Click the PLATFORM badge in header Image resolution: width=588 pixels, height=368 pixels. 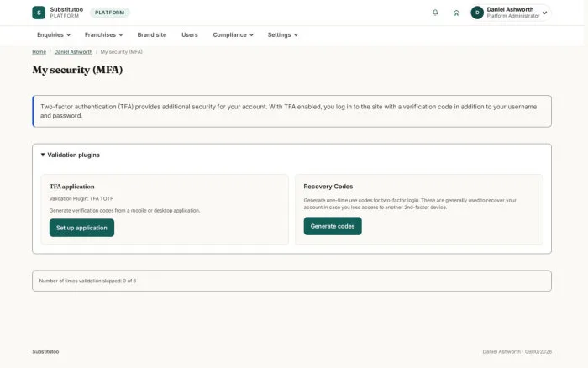109,13
